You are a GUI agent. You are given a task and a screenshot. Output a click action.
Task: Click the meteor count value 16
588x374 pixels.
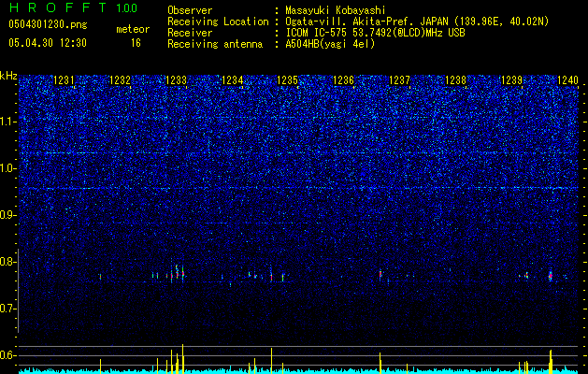(x=136, y=43)
